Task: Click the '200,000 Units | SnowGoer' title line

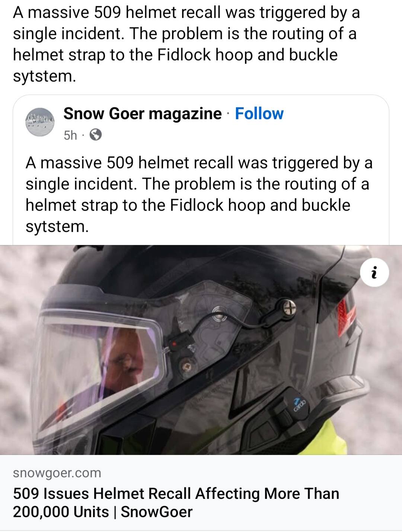Action: coord(103,512)
